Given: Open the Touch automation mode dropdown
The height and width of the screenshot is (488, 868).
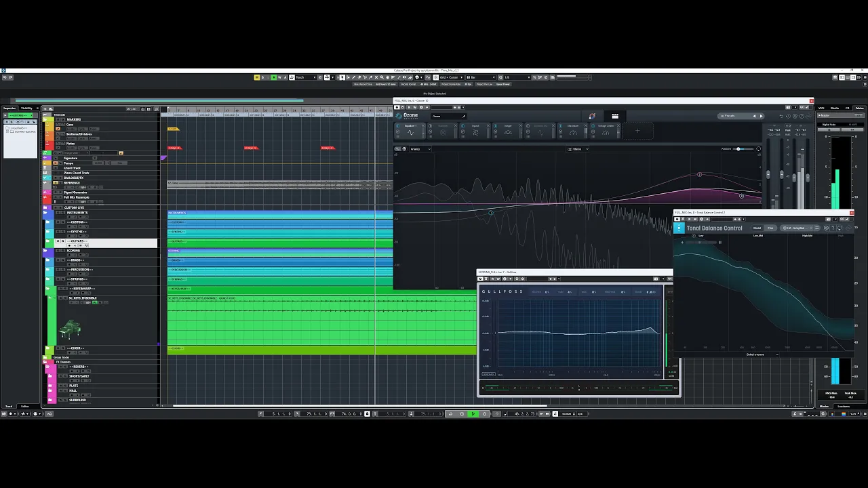Looking at the screenshot, I should pos(306,77).
